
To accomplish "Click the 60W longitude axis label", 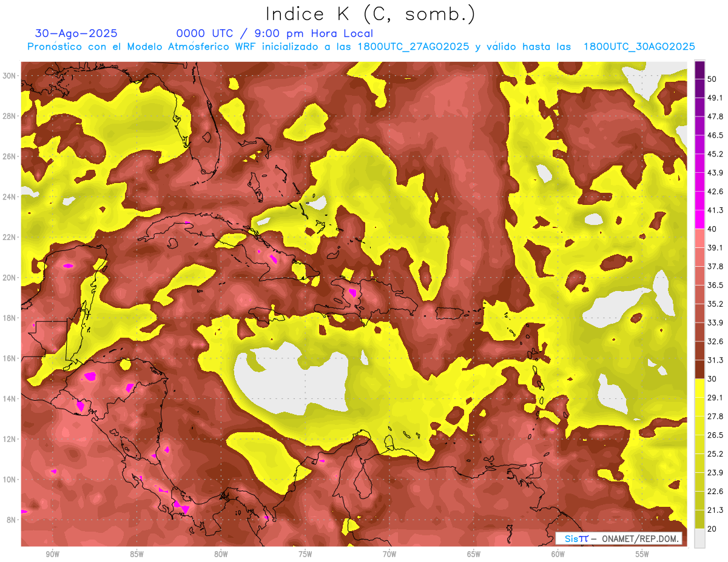I will (558, 554).
